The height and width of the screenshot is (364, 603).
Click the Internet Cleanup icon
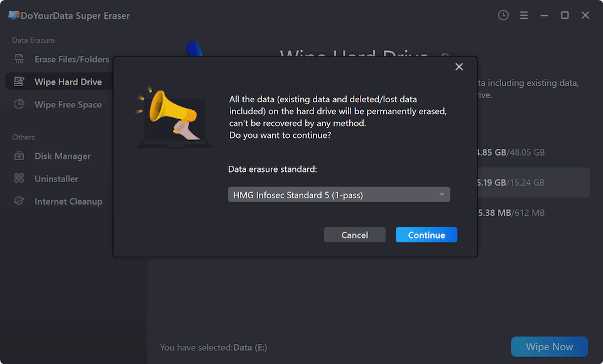pos(19,201)
